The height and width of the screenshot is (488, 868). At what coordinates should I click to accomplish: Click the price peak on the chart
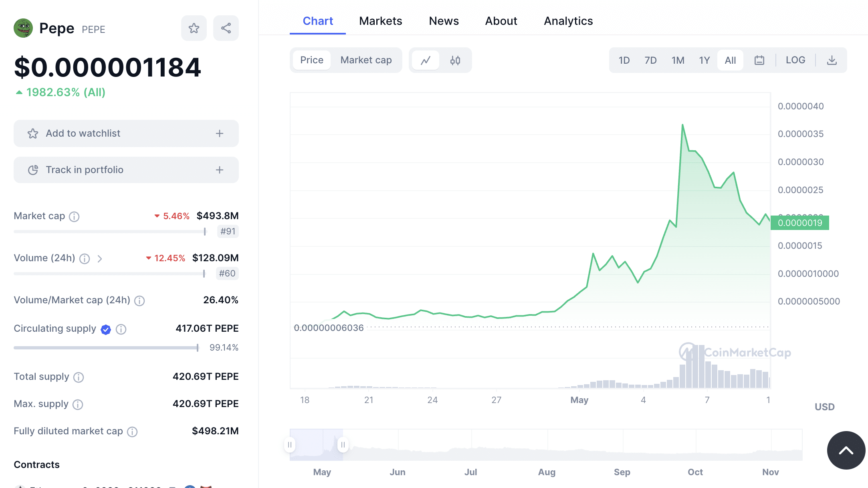coord(682,125)
